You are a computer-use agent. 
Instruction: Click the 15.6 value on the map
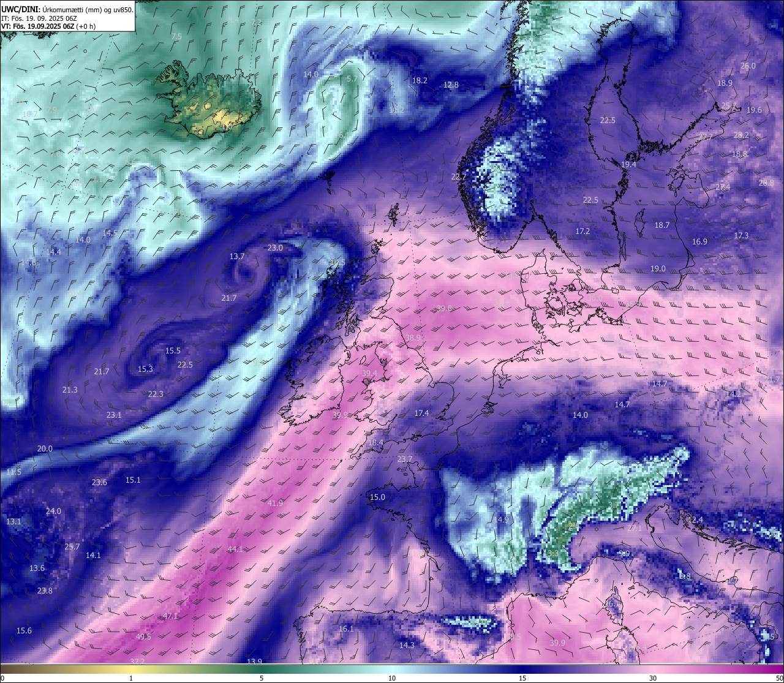point(24,631)
